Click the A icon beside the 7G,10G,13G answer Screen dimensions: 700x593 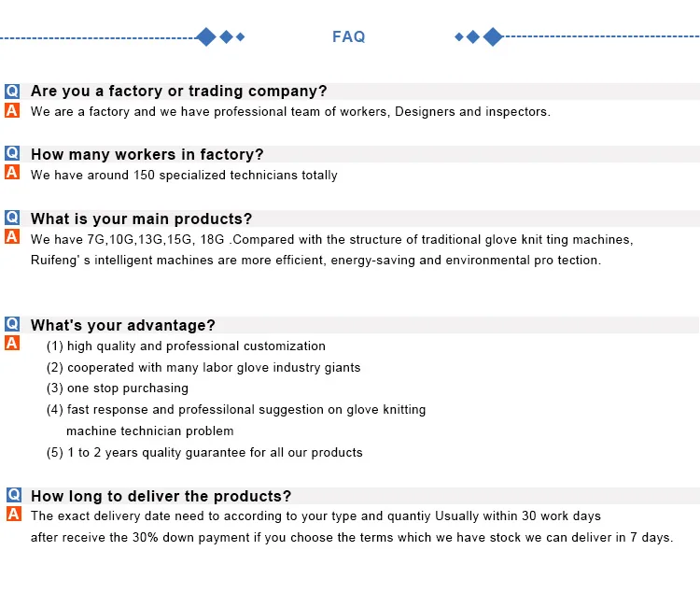pyautogui.click(x=12, y=237)
